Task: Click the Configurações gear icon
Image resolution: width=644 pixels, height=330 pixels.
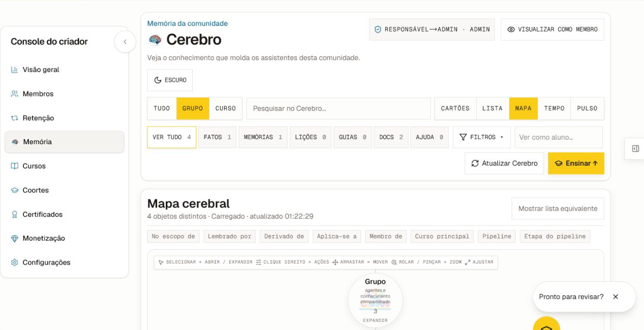Action: point(15,262)
